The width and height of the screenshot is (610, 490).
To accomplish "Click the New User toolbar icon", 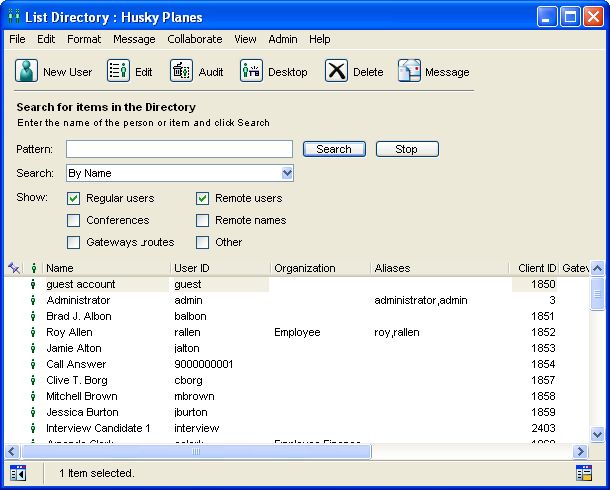I will (x=26, y=71).
